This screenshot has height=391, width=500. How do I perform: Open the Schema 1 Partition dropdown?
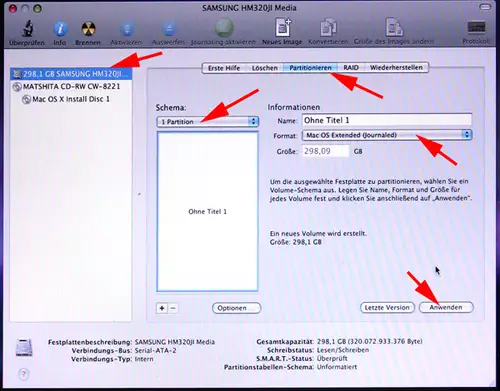pos(208,122)
